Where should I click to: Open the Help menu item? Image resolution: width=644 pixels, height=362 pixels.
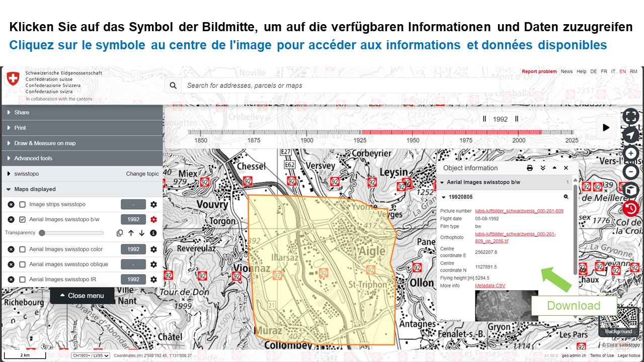(x=582, y=71)
